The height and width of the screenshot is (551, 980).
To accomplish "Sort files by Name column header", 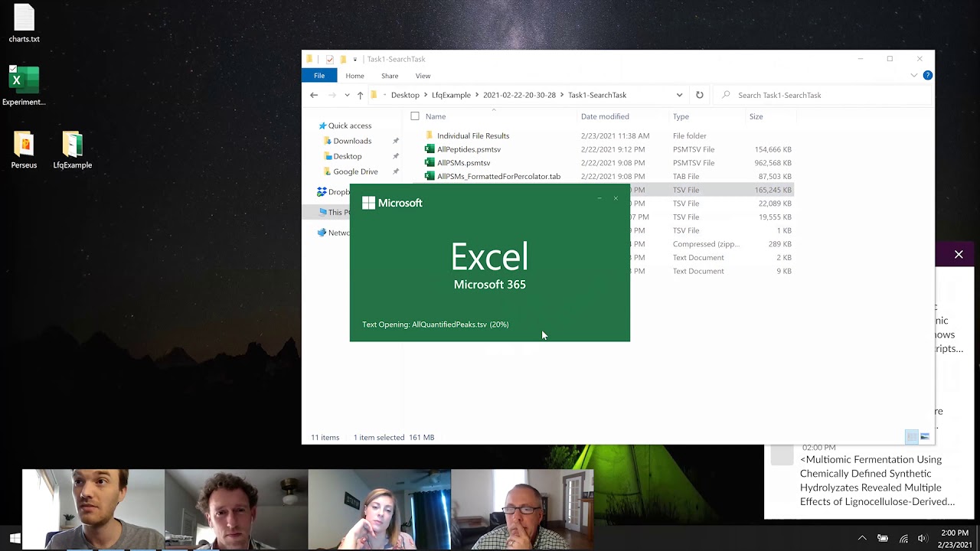I will pyautogui.click(x=436, y=116).
